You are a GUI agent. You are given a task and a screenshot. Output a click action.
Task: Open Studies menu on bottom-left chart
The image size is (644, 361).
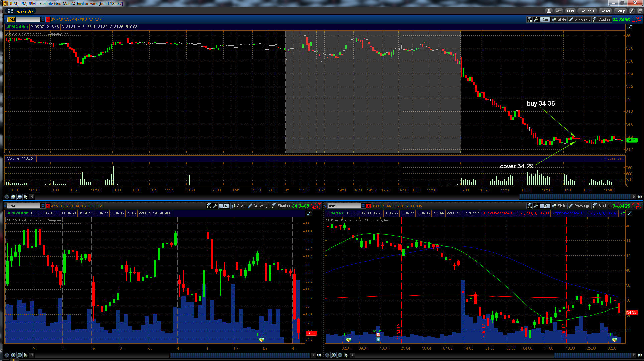tap(281, 206)
